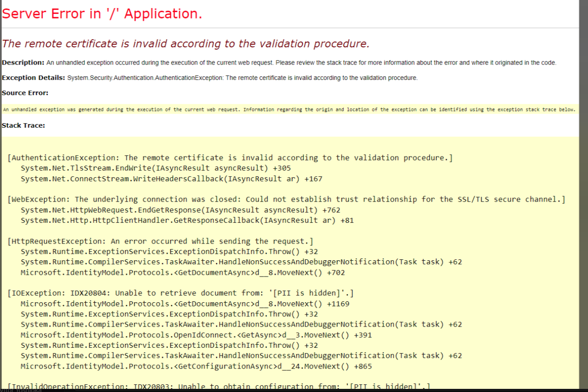Click the WebException SSL/TLS trust line
The height and width of the screenshot is (392, 588).
point(286,199)
